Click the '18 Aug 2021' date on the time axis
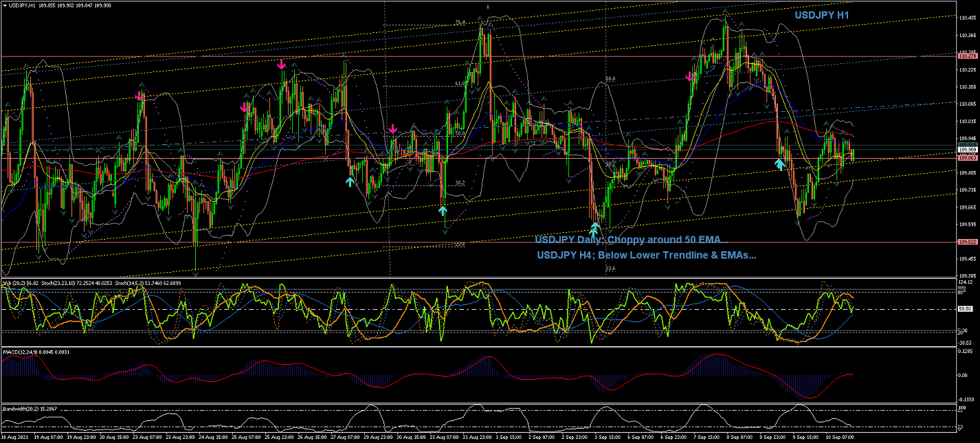The image size is (980, 443). (14, 436)
